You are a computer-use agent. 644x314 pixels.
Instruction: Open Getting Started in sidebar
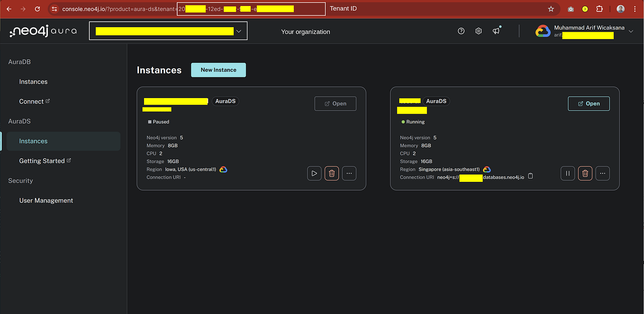(x=45, y=161)
